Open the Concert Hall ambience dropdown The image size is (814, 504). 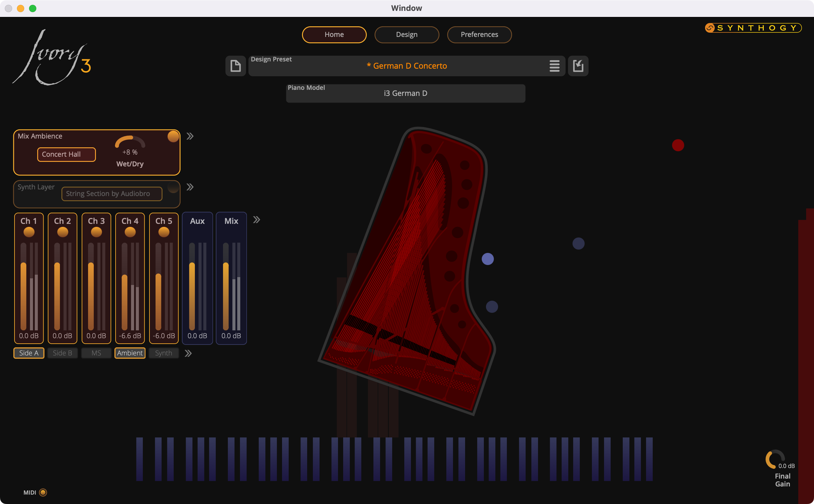click(x=66, y=154)
